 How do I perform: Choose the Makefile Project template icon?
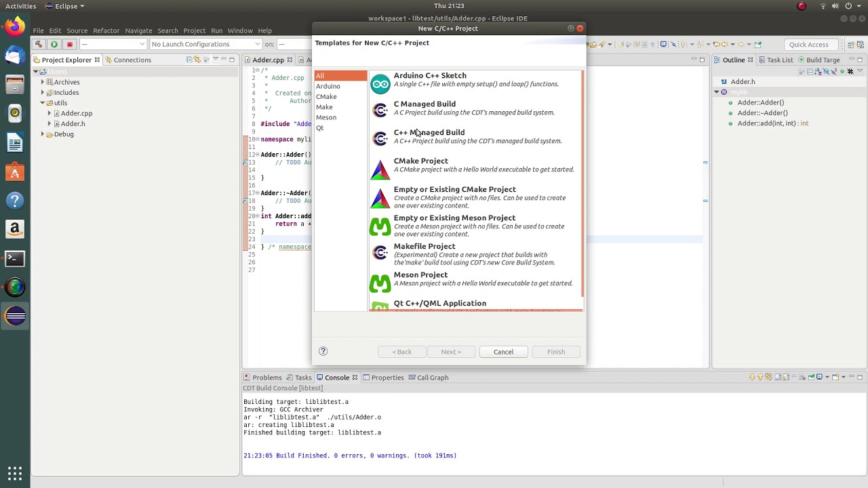point(380,253)
